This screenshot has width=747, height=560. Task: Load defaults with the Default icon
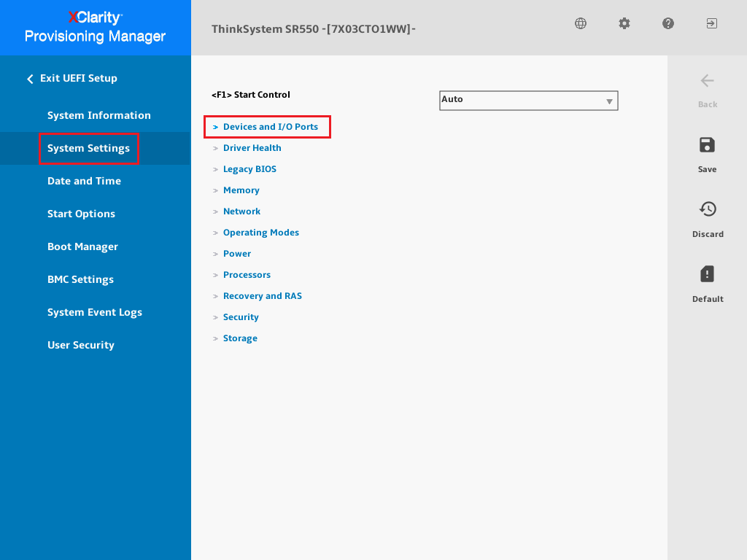pos(707,274)
